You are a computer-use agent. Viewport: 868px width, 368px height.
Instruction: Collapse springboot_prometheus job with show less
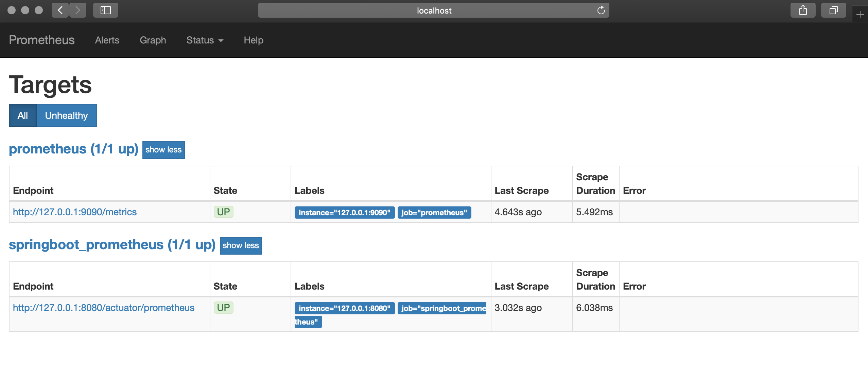(241, 245)
